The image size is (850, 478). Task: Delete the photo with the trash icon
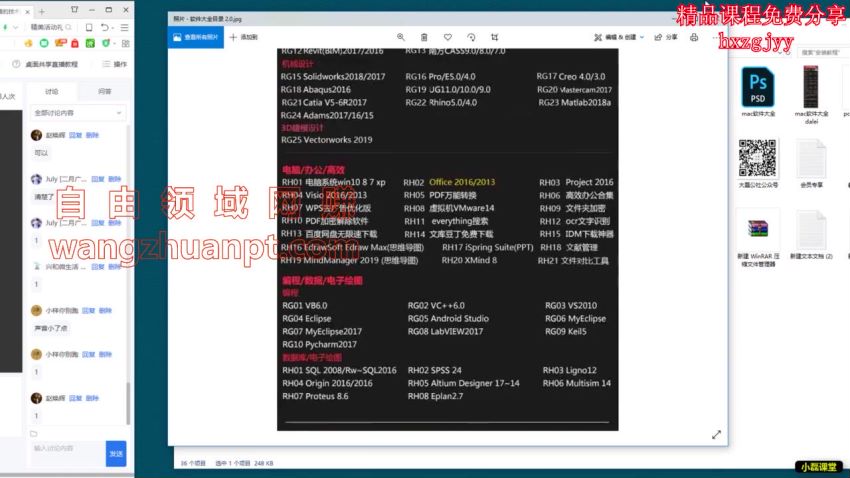(424, 37)
